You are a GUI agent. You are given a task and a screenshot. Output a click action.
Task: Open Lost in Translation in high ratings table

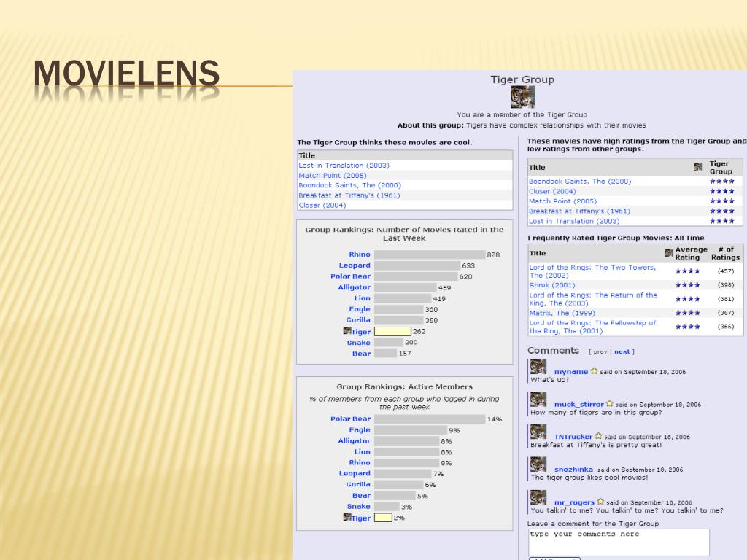[x=574, y=222]
